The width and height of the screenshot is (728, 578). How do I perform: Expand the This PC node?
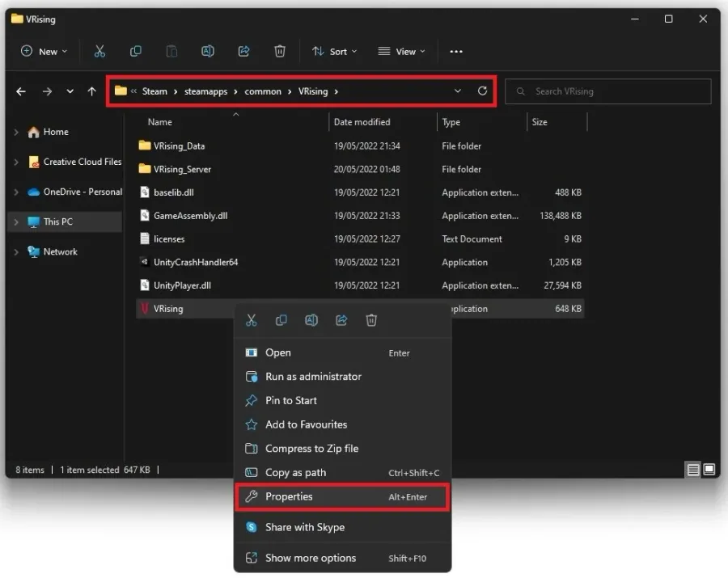click(16, 222)
